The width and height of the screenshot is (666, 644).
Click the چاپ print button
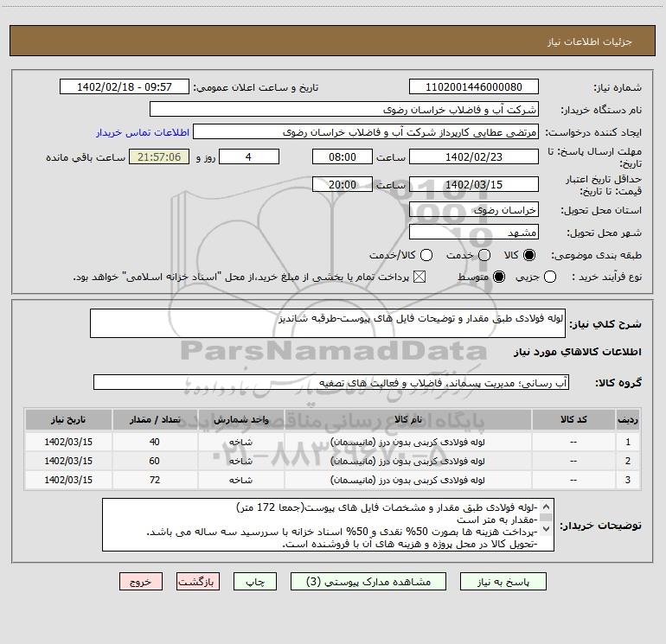point(255,582)
